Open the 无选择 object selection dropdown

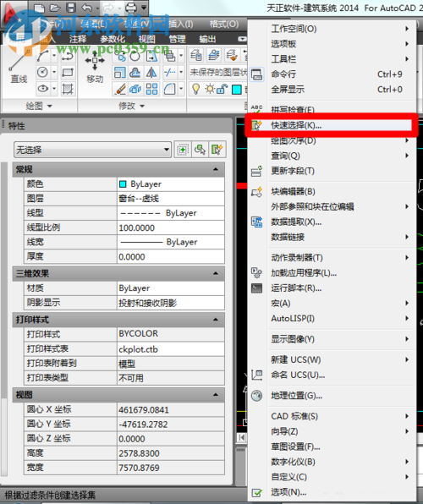coord(92,150)
